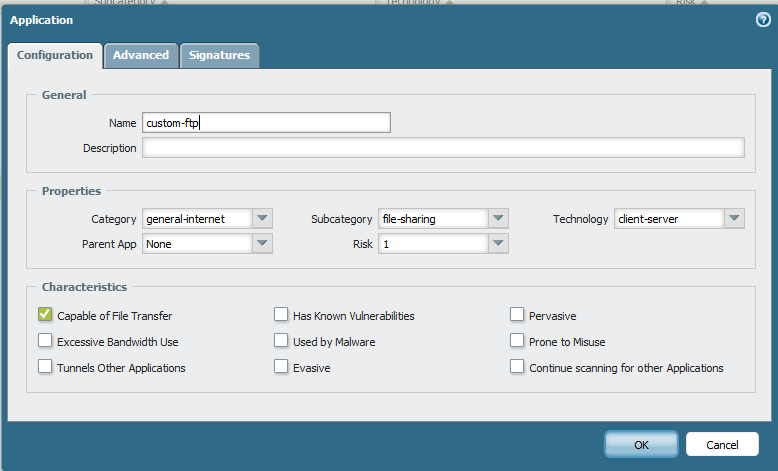Select the Configuration tab

(x=55, y=55)
